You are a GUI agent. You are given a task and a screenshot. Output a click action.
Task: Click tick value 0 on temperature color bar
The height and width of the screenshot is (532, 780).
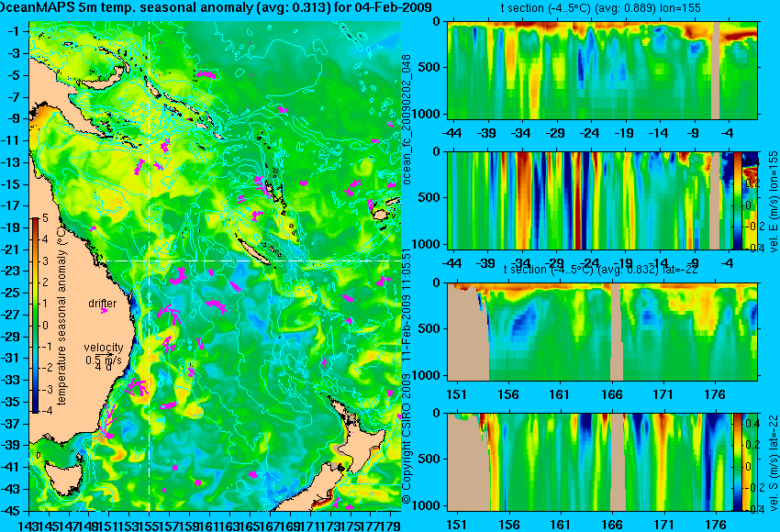click(45, 326)
